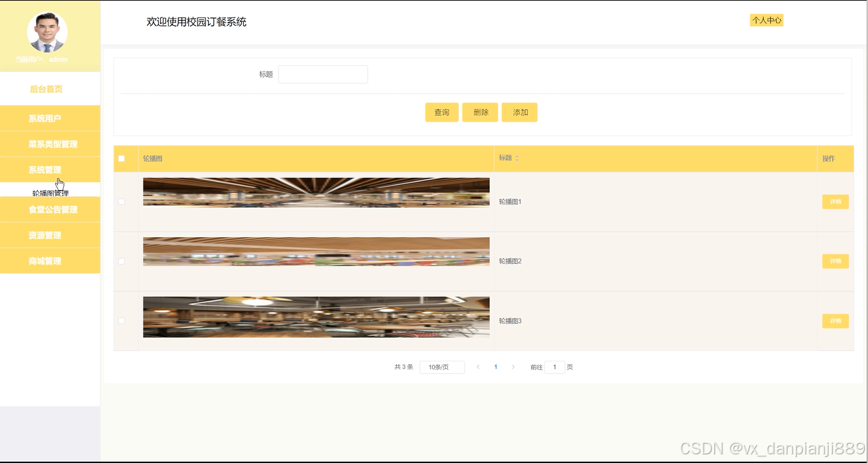Click the 添加 button
This screenshot has height=463, width=868.
coord(520,112)
